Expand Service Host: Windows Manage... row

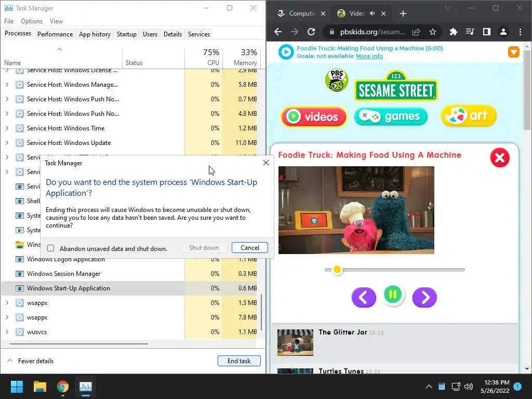coord(7,85)
